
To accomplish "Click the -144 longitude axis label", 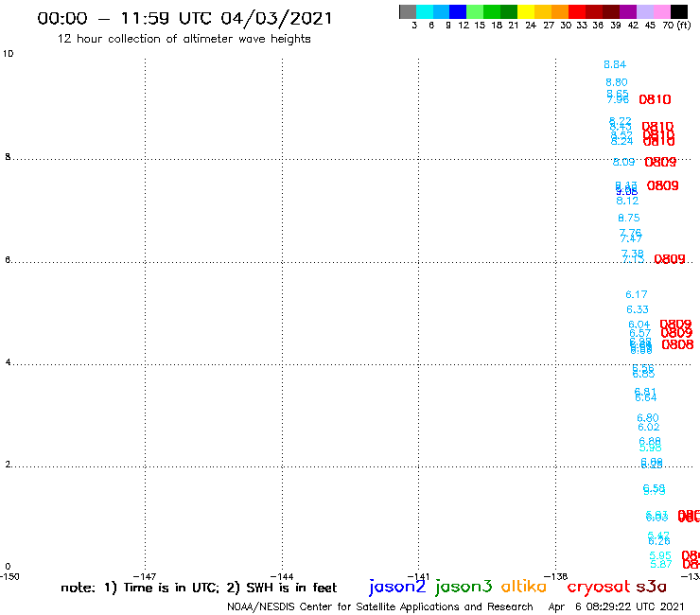I will 282,576.
